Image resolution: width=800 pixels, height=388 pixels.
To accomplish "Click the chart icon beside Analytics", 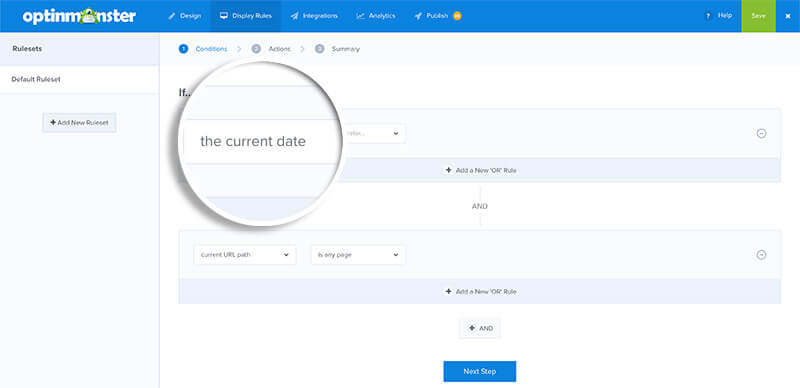I will 360,16.
